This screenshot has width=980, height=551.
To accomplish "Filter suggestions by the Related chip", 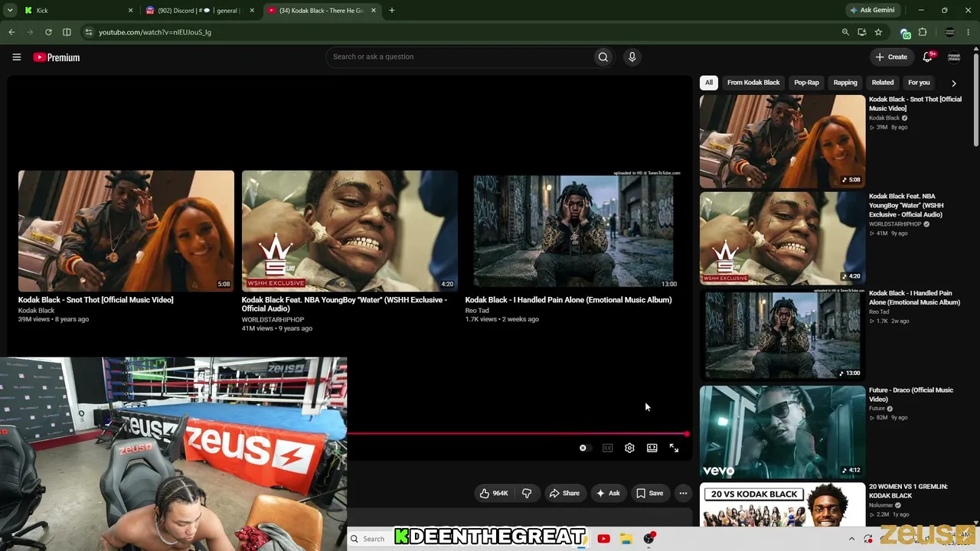I will [x=882, y=83].
